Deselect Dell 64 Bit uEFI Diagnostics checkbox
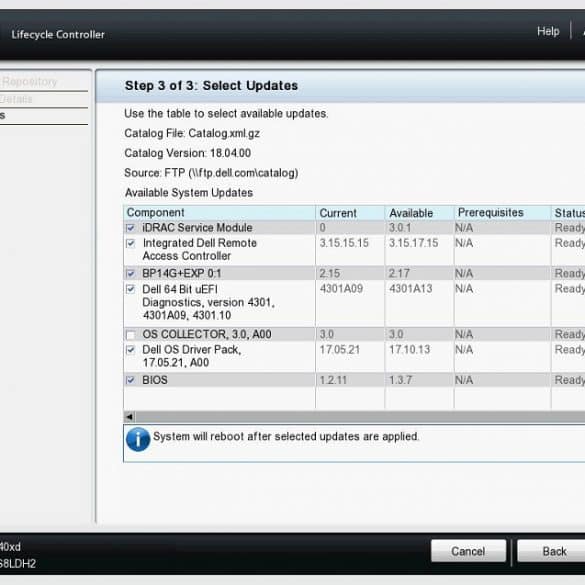The width and height of the screenshot is (585, 585). coord(131,289)
